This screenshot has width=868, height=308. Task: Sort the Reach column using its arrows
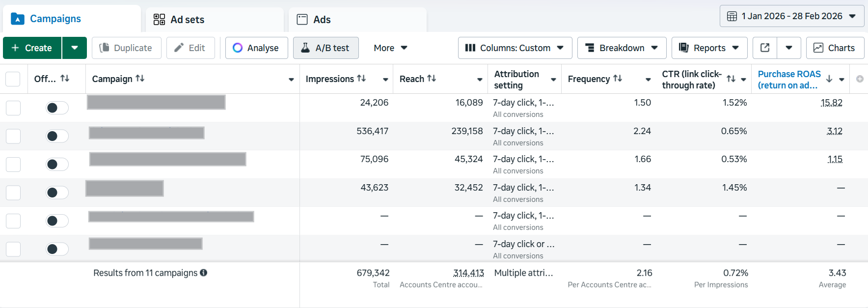point(432,79)
